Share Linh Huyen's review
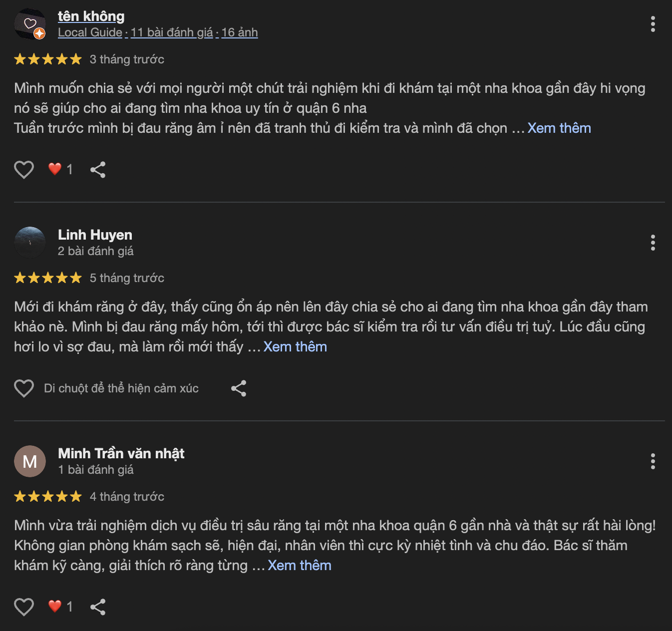 pos(239,388)
